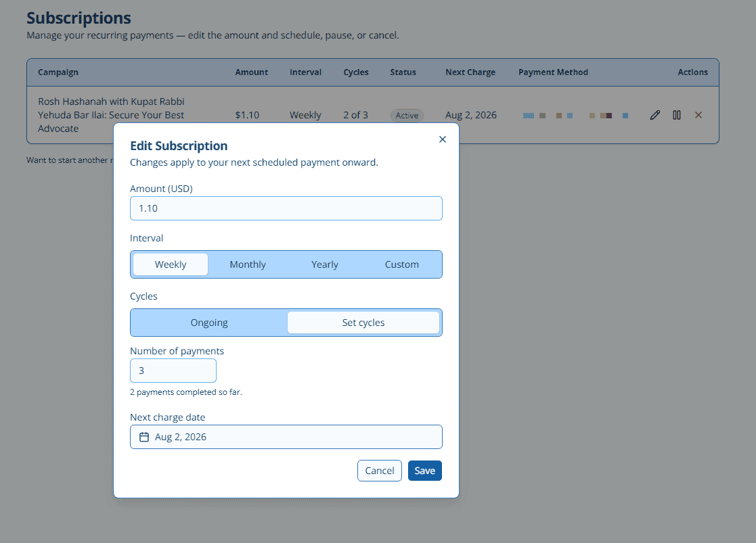The width and height of the screenshot is (756, 543).
Task: Close the Edit Subscription dialog
Action: pos(443,139)
